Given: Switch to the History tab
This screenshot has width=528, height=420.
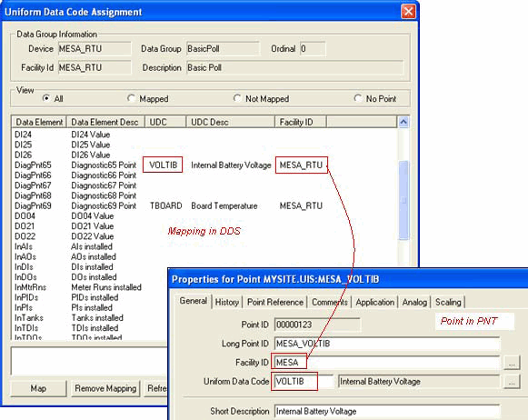Looking at the screenshot, I should click(x=226, y=302).
